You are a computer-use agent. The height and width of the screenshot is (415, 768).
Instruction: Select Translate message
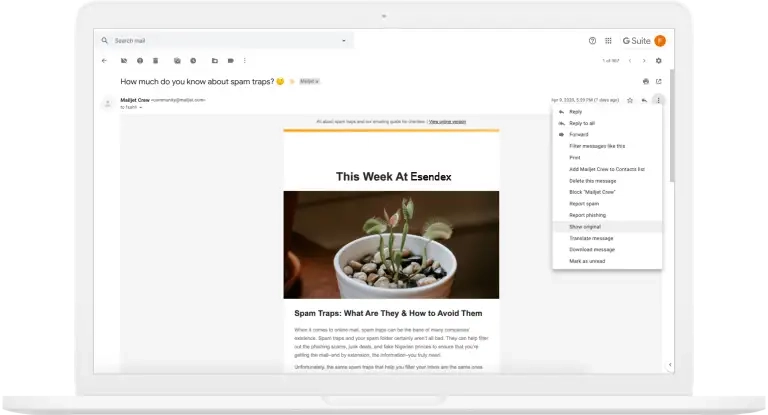pos(607,238)
